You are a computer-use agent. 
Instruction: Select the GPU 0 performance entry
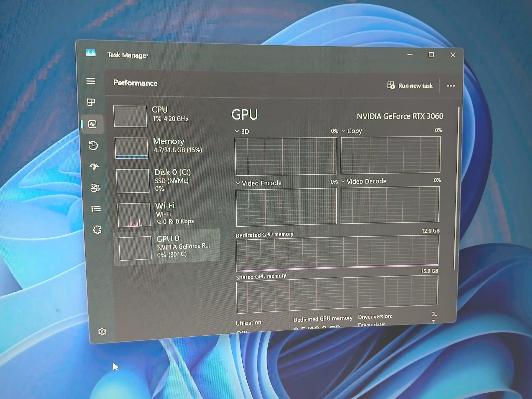(x=167, y=247)
